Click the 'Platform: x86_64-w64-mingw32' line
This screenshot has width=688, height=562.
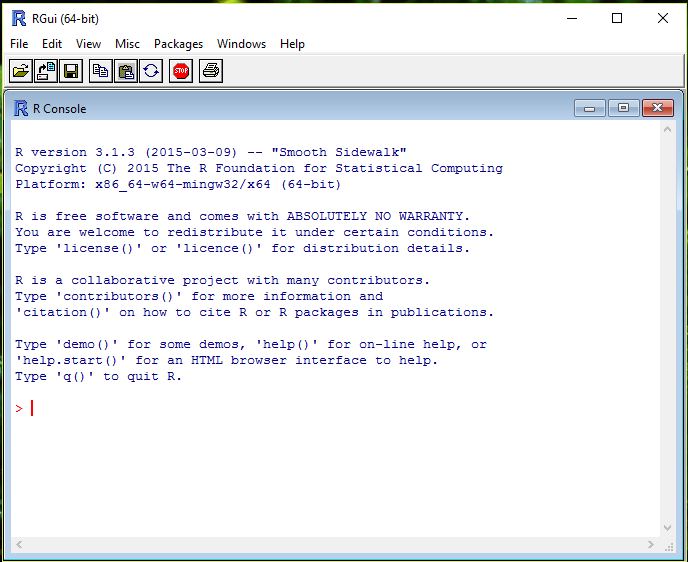[178, 184]
